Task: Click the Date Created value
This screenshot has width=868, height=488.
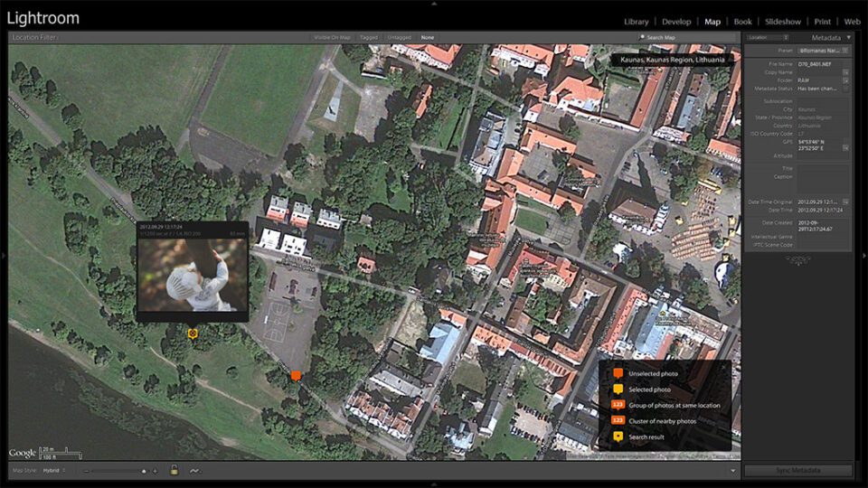Action: click(815, 226)
